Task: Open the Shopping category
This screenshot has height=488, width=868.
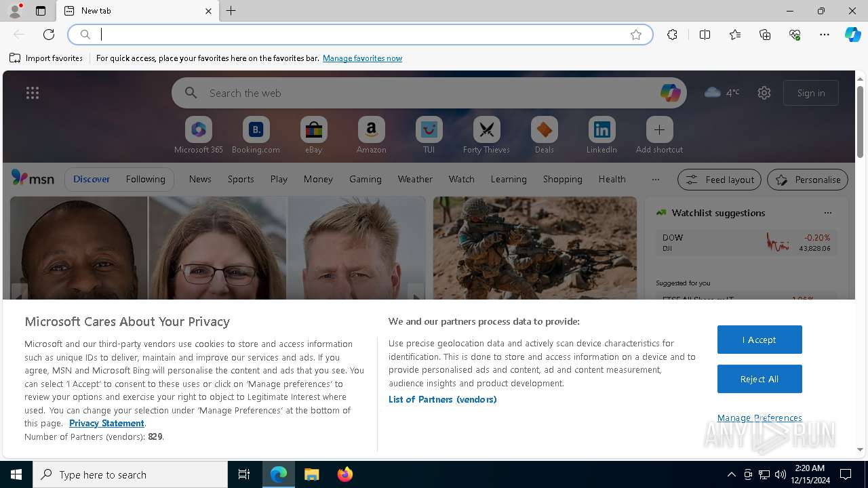Action: click(x=563, y=179)
